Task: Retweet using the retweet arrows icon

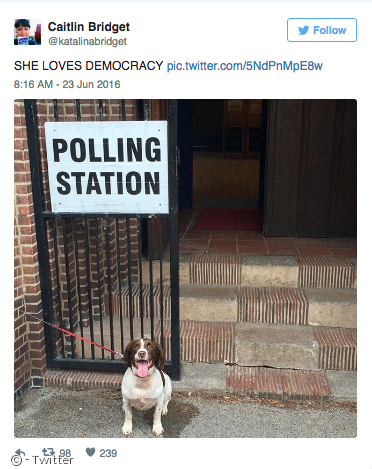Action: tap(48, 452)
